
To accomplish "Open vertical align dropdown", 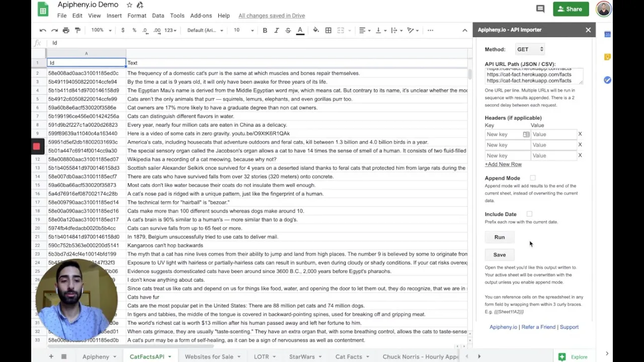I will pos(381,30).
